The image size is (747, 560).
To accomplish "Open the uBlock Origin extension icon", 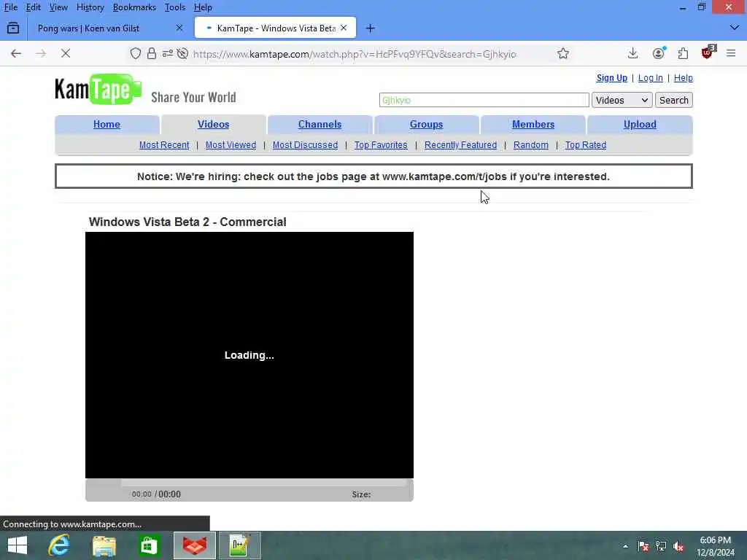I will tap(708, 52).
